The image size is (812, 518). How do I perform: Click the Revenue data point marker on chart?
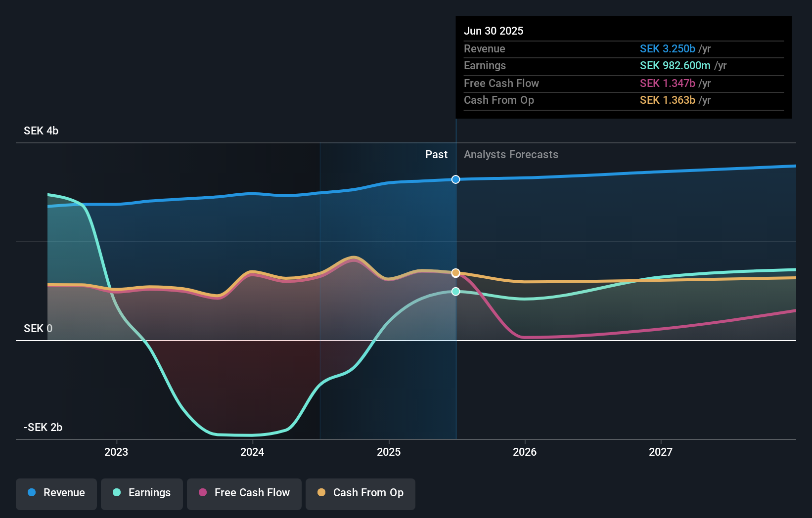click(x=455, y=179)
